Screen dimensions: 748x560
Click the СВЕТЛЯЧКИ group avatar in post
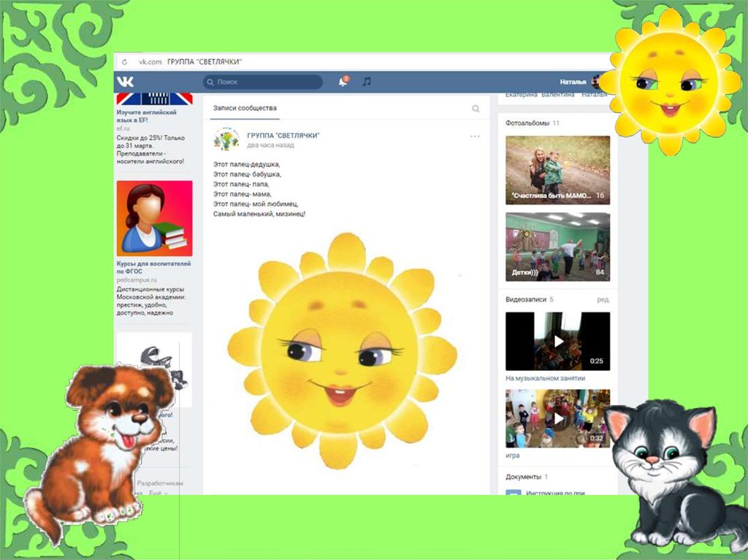click(226, 139)
